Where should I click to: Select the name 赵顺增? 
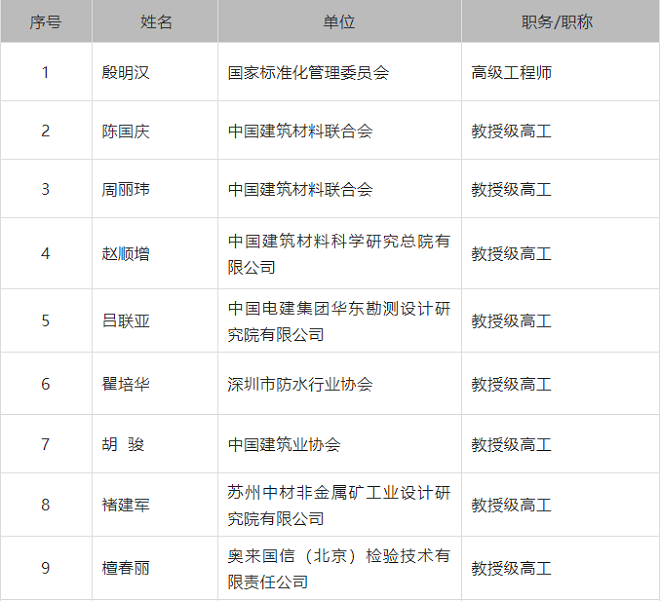pos(126,254)
